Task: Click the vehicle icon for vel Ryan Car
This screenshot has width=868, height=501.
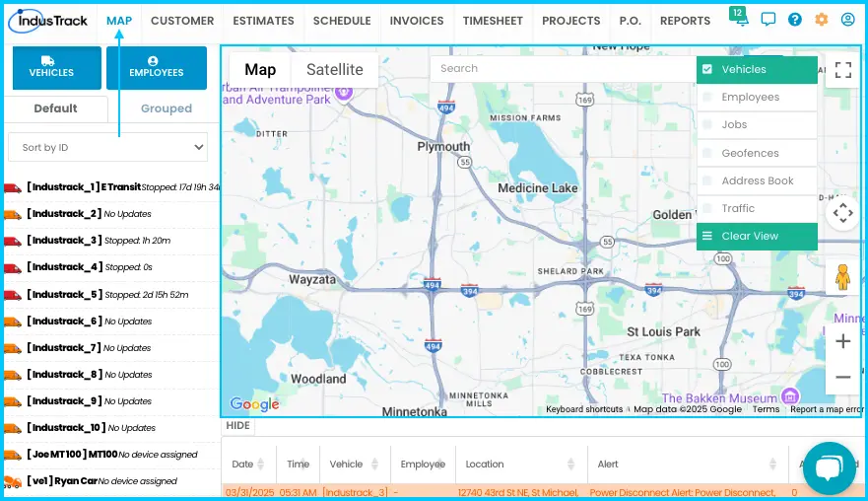Action: pyautogui.click(x=13, y=481)
